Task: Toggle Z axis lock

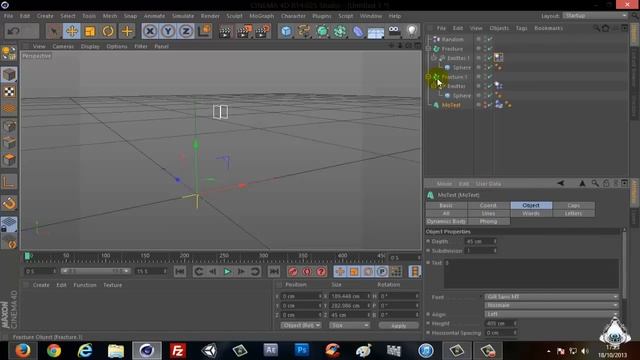Action: click(x=186, y=31)
